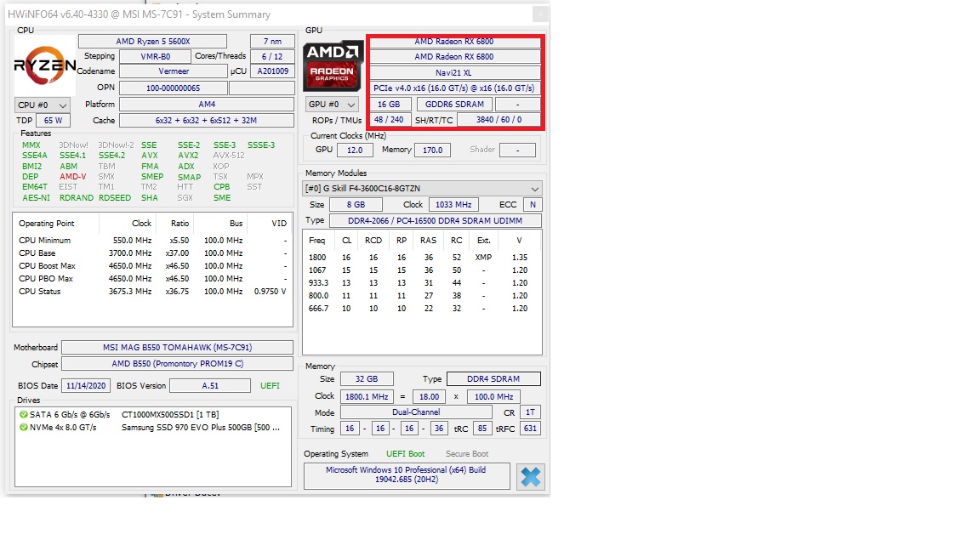Click the NVMe drive green status icon

point(24,428)
